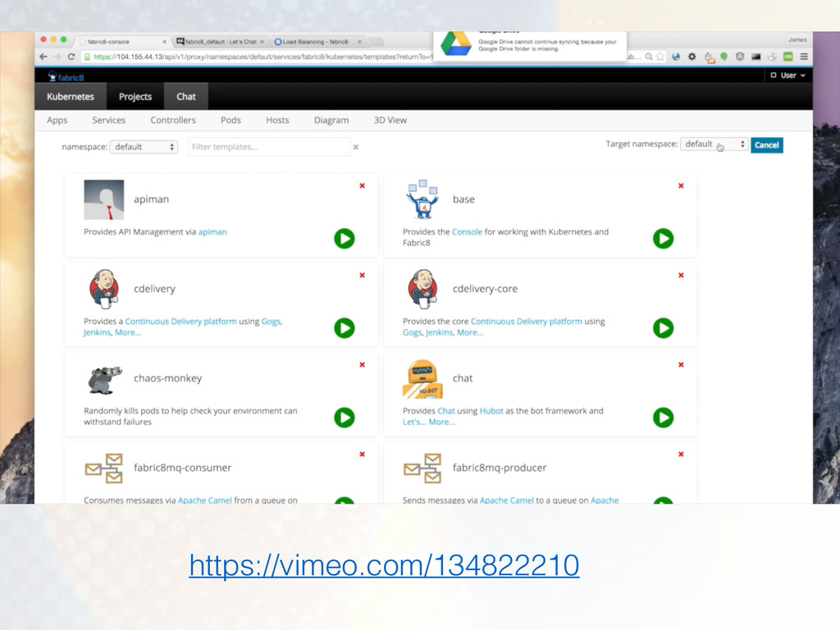
Task: Open the Hosts sub-tab
Action: [277, 120]
